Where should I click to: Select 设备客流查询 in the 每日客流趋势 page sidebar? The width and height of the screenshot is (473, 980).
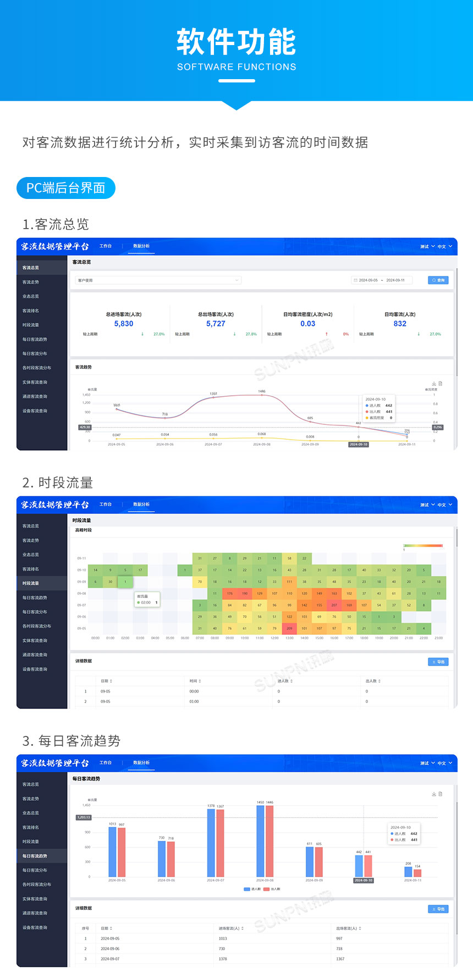click(35, 927)
